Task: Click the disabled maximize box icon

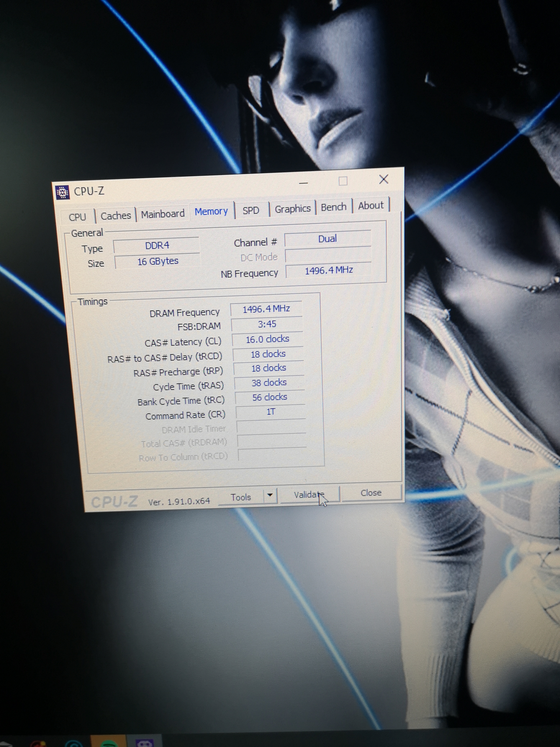Action: (343, 181)
